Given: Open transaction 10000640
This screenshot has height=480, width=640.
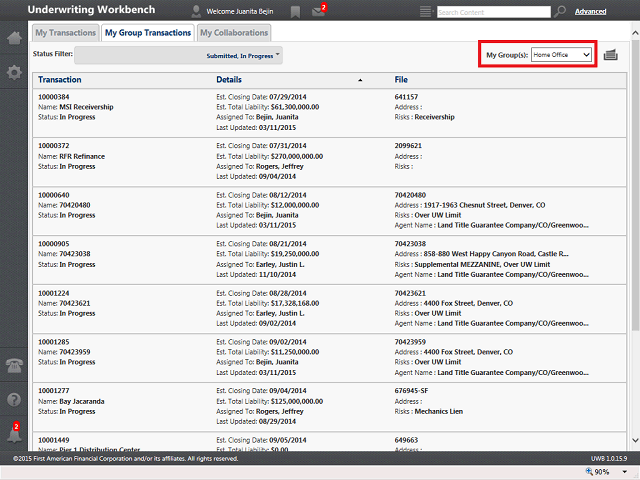Looking at the screenshot, I should point(54,195).
